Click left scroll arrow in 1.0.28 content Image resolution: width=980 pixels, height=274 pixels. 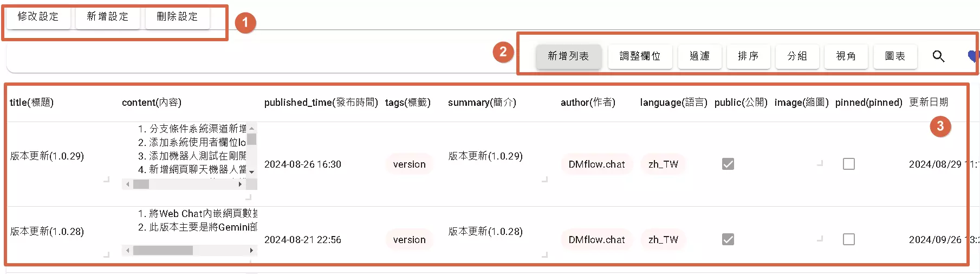coord(127,251)
